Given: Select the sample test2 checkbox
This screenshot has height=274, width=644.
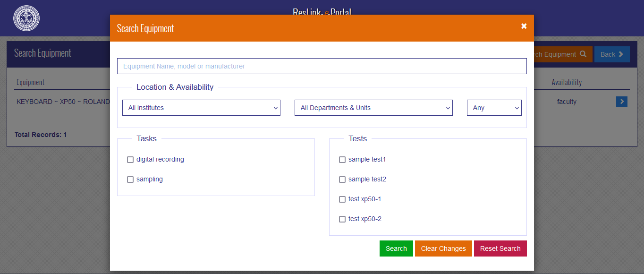Looking at the screenshot, I should coord(342,180).
